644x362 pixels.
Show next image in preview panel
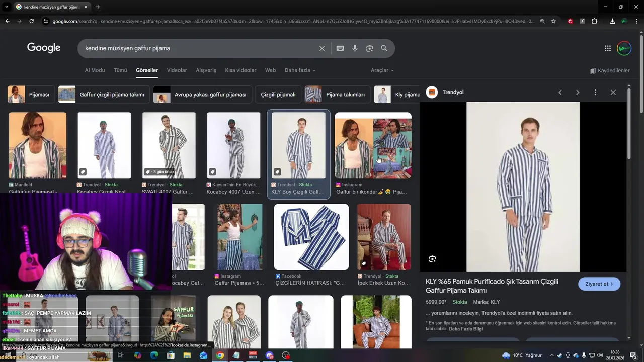578,92
